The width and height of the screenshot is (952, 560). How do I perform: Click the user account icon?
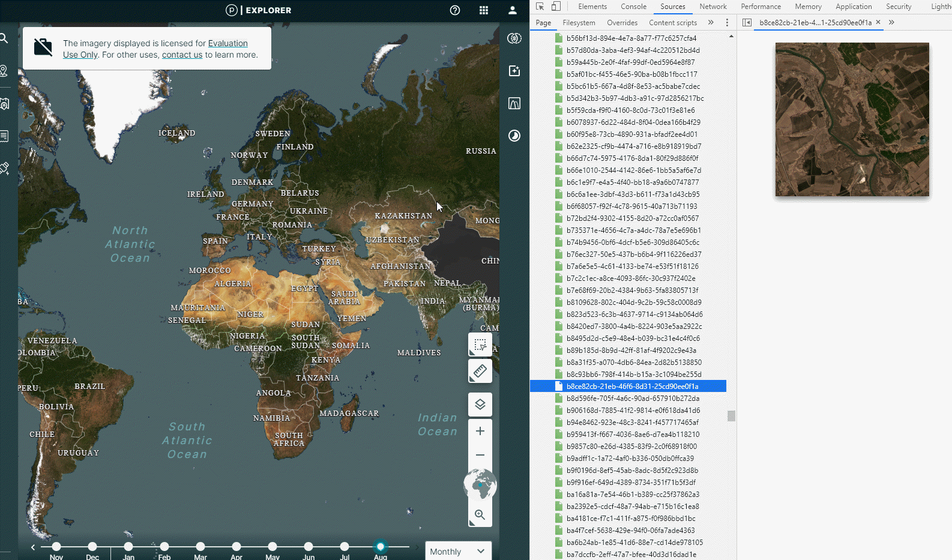(x=513, y=10)
